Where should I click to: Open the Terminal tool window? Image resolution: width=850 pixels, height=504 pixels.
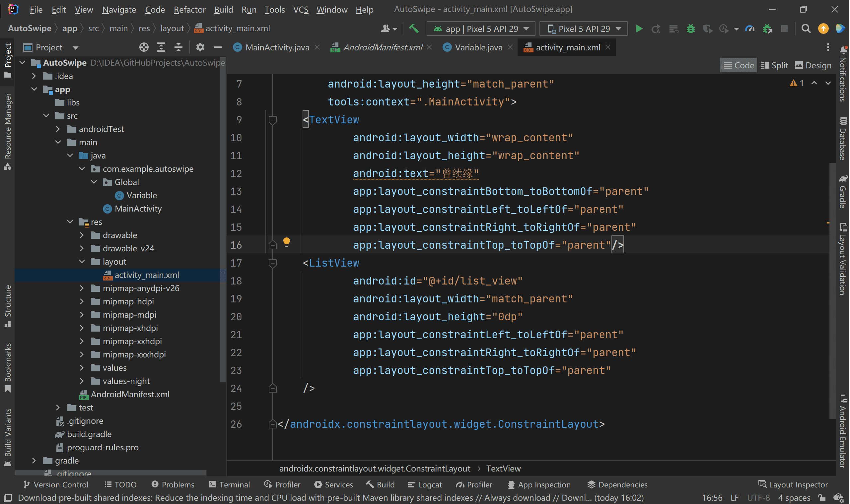tap(230, 485)
